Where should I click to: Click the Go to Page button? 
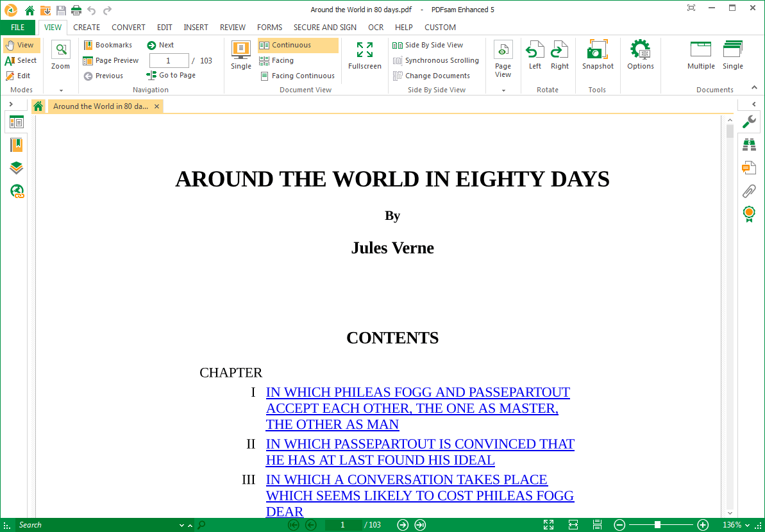pyautogui.click(x=171, y=76)
